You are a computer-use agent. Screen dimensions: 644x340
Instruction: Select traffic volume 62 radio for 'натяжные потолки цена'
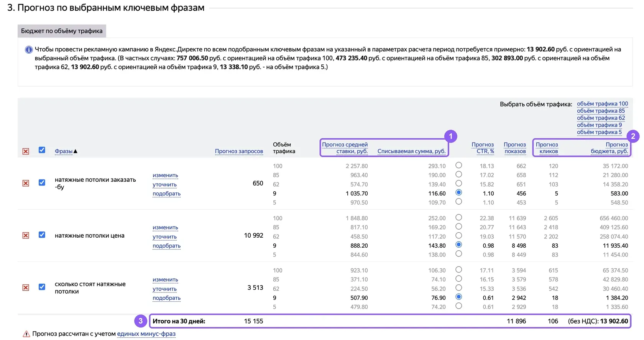458,236
